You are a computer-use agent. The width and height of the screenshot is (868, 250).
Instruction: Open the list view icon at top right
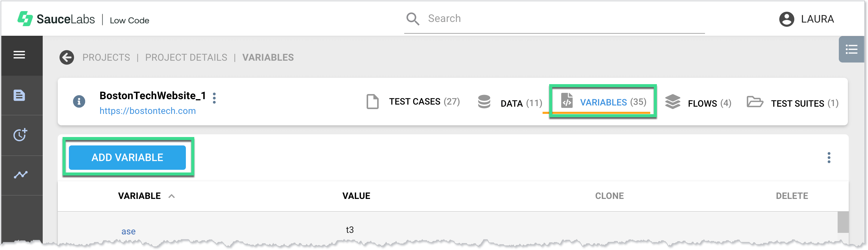(x=852, y=50)
